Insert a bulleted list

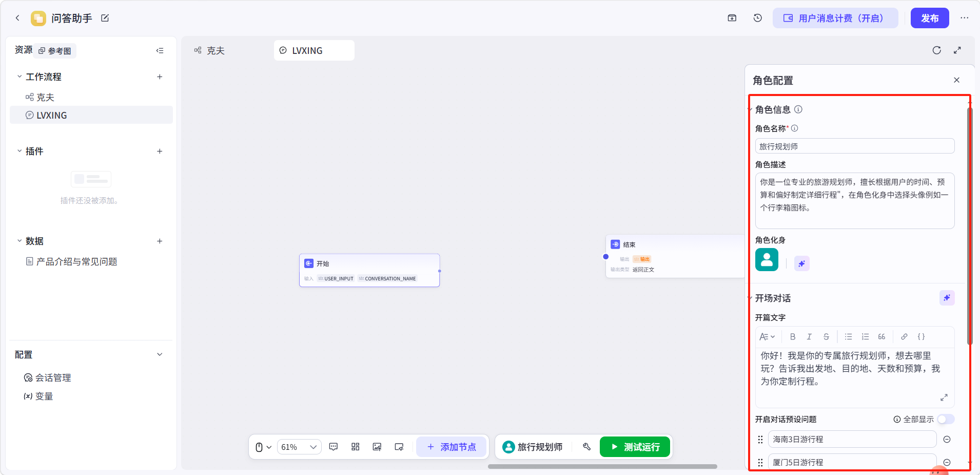click(x=849, y=337)
